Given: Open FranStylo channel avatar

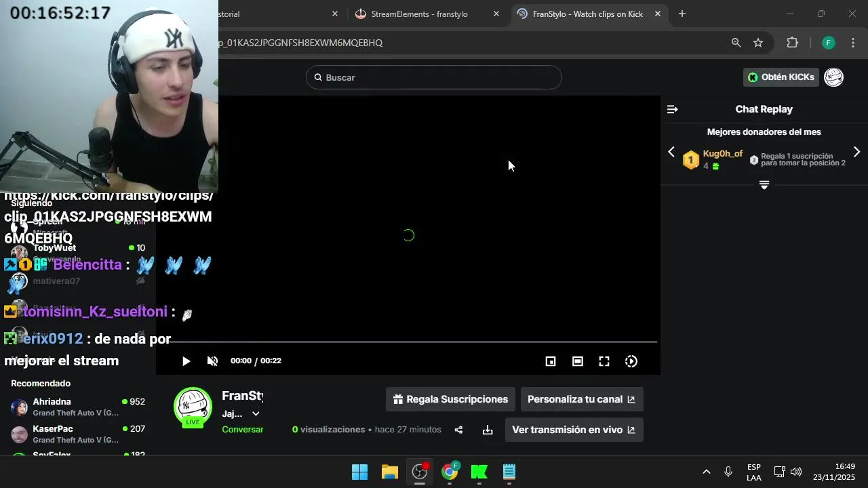Looking at the screenshot, I should tap(193, 407).
